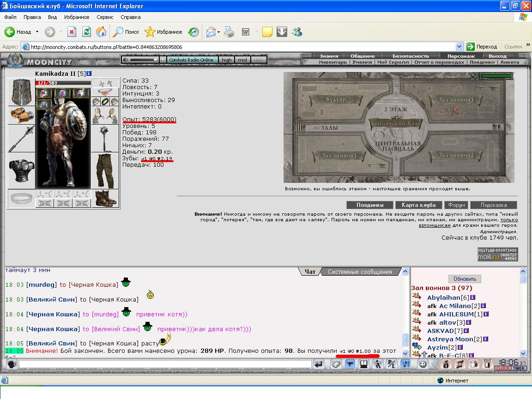
Task: Enter the Будуар room on map
Action: pos(336,99)
